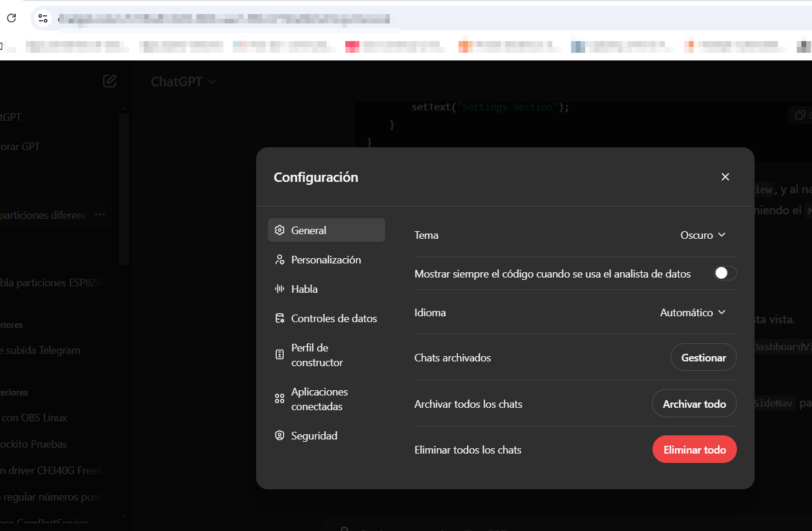Reload the page with browser refresh icon
The image size is (812, 531).
[11, 18]
